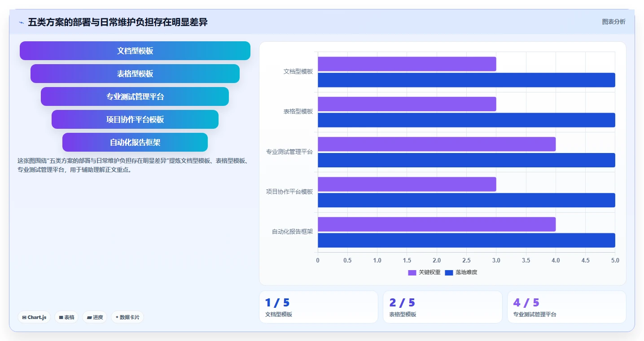This screenshot has width=644, height=341.
Task: Open the 1 / 5 文档型模板 data card
Action: (x=319, y=307)
